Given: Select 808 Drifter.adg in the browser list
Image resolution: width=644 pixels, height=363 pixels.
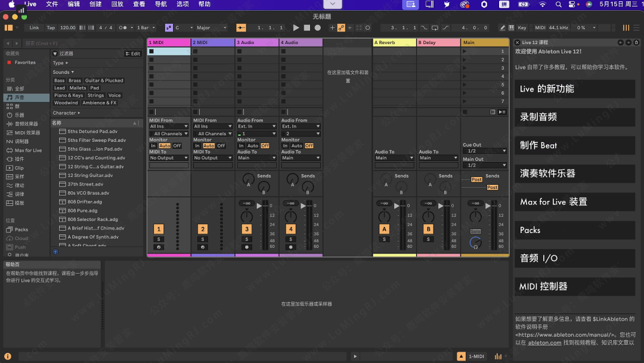Looking at the screenshot, I should (x=85, y=202).
